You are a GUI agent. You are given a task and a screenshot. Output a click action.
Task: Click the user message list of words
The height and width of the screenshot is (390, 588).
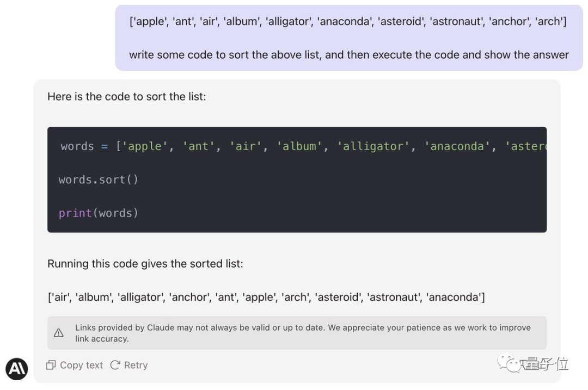348,21
